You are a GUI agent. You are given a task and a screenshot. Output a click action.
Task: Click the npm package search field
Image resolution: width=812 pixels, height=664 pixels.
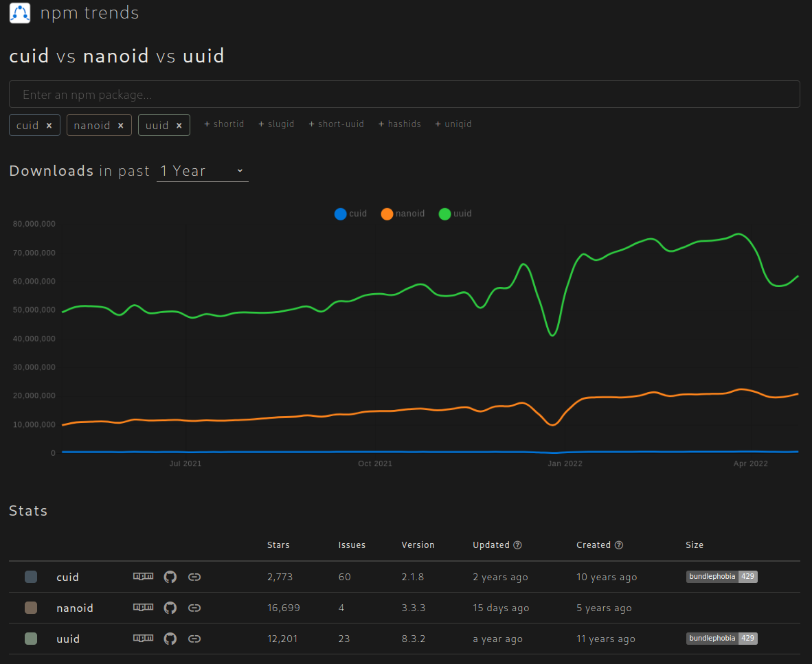pos(405,94)
